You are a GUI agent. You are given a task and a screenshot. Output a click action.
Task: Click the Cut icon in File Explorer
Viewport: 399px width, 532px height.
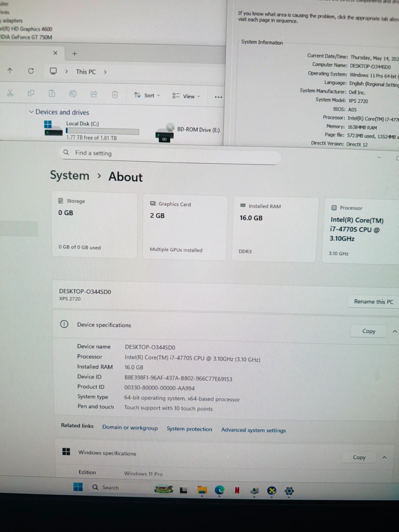[10, 93]
